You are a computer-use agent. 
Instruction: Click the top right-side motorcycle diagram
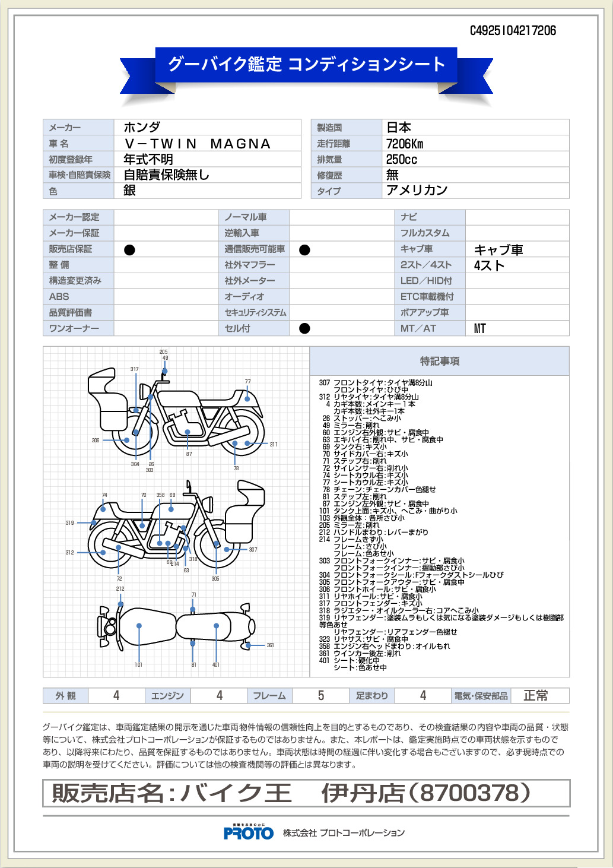(x=176, y=412)
